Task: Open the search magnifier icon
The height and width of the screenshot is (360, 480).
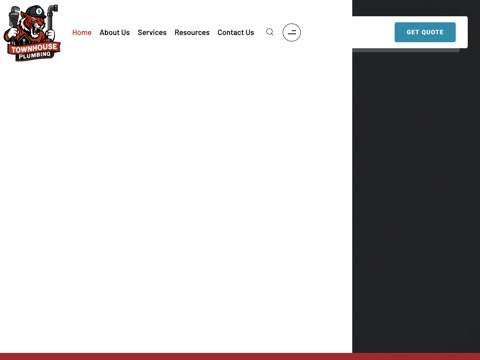Action: pos(270,32)
